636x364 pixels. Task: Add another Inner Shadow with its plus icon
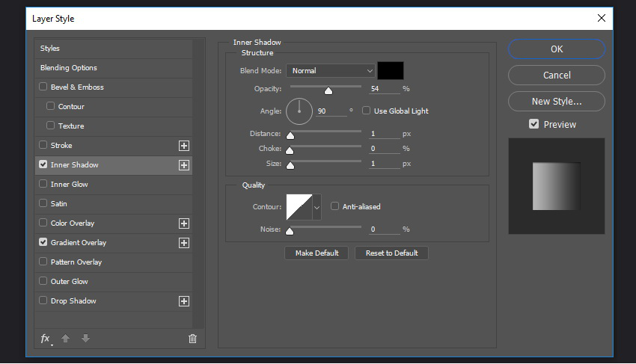[184, 165]
